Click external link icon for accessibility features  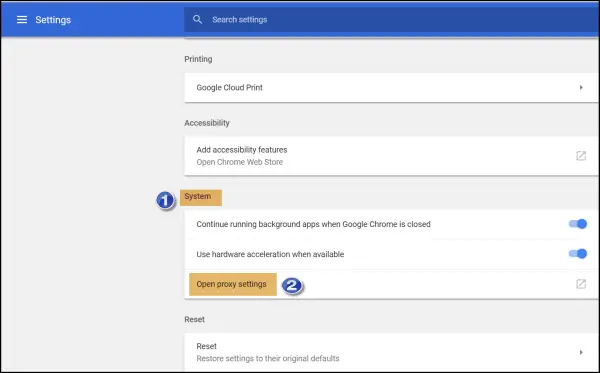581,156
